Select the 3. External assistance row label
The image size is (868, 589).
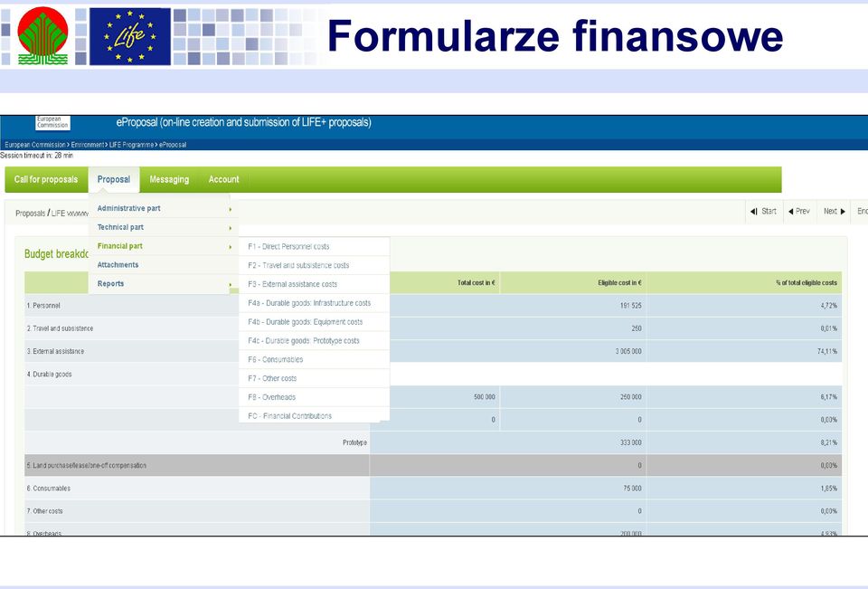(x=55, y=351)
